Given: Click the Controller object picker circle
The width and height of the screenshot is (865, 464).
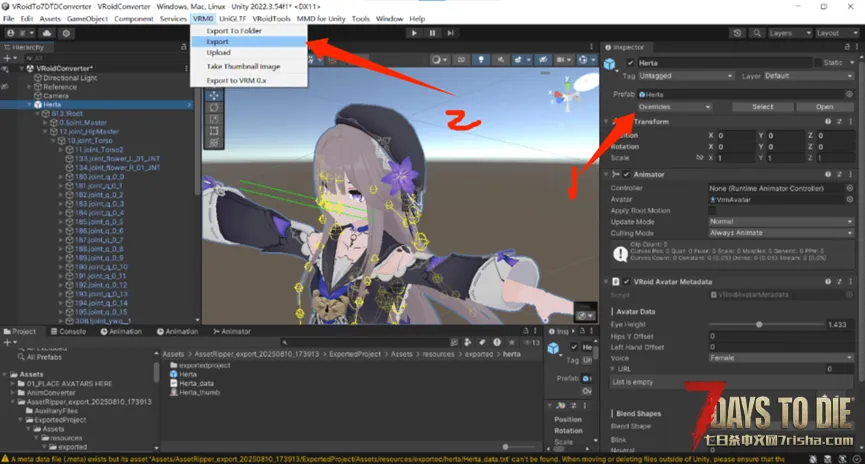Looking at the screenshot, I should pos(850,188).
